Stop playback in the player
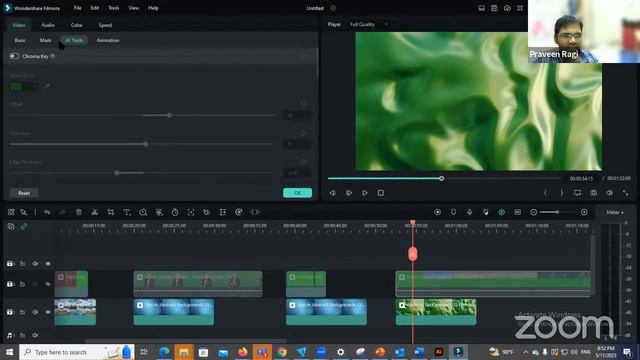The image size is (640, 360). 381,193
